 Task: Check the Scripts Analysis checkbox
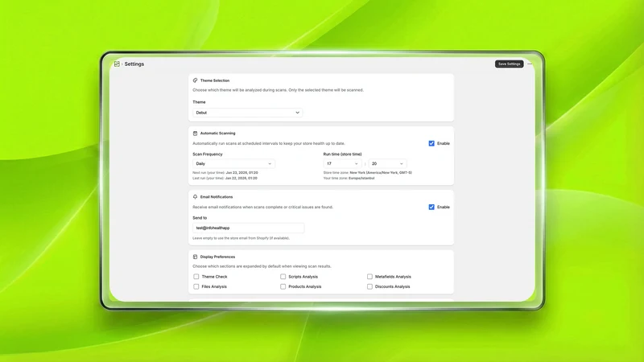pyautogui.click(x=283, y=277)
